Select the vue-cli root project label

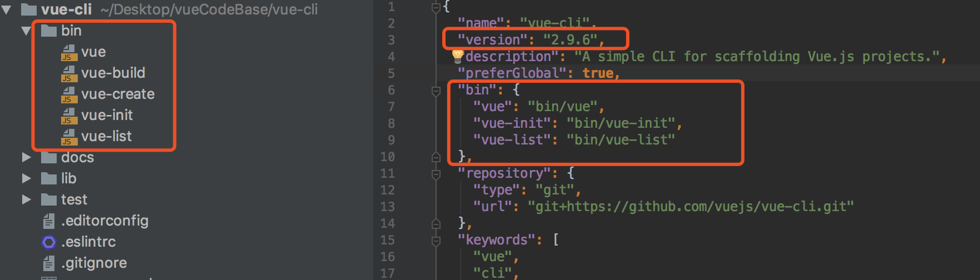tap(66, 9)
